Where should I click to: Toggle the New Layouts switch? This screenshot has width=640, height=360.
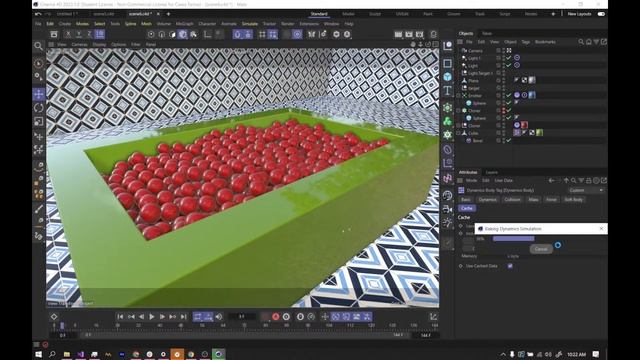pyautogui.click(x=601, y=14)
